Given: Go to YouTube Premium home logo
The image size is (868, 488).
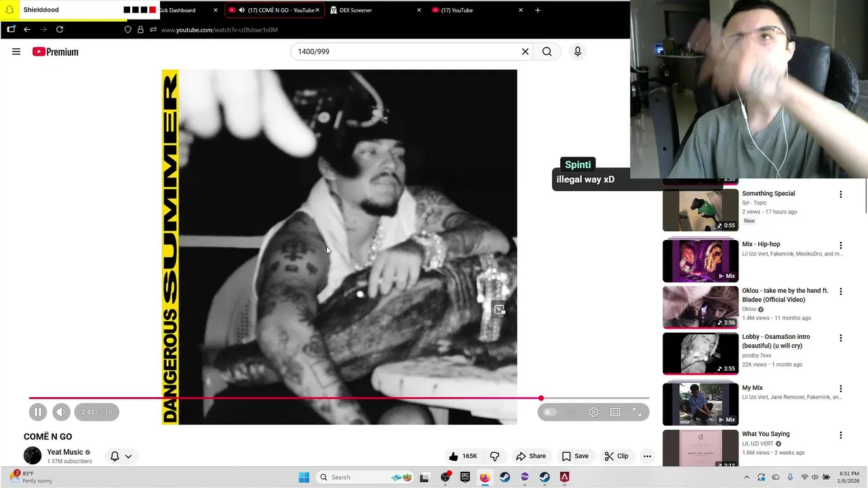Looking at the screenshot, I should [56, 52].
